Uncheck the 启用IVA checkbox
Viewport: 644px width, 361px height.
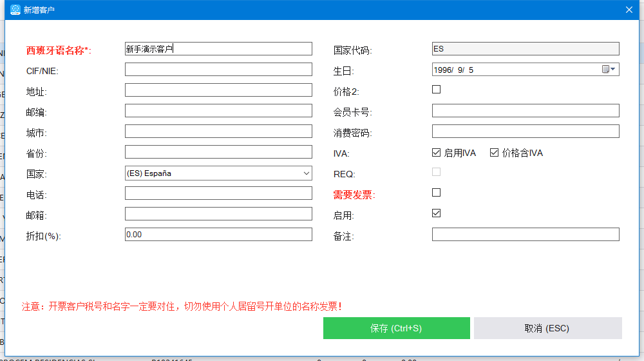point(436,153)
